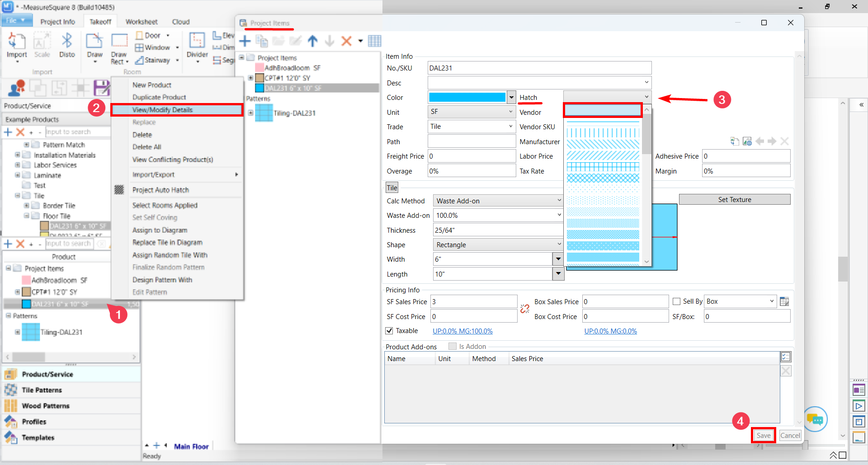Open the Hatch dropdown
The width and height of the screenshot is (868, 465).
pyautogui.click(x=607, y=97)
